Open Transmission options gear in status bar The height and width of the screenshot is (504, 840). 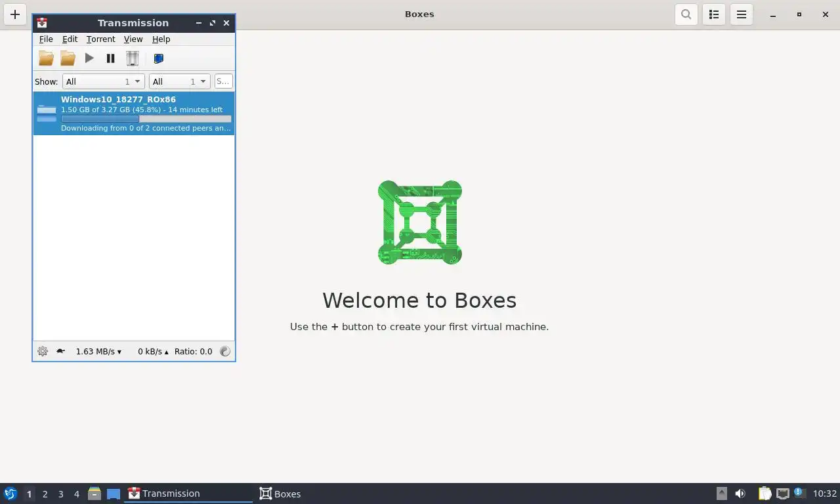43,351
